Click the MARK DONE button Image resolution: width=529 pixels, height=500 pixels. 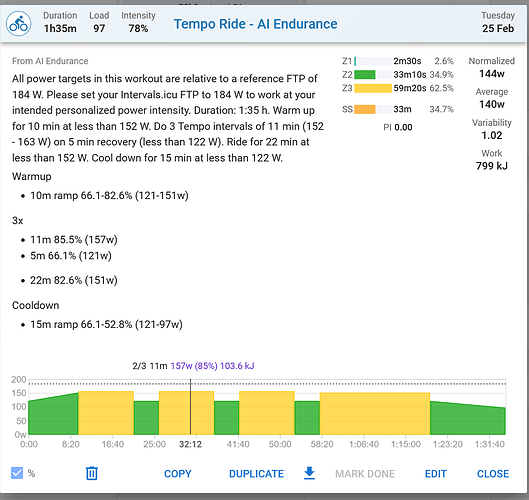click(x=365, y=474)
